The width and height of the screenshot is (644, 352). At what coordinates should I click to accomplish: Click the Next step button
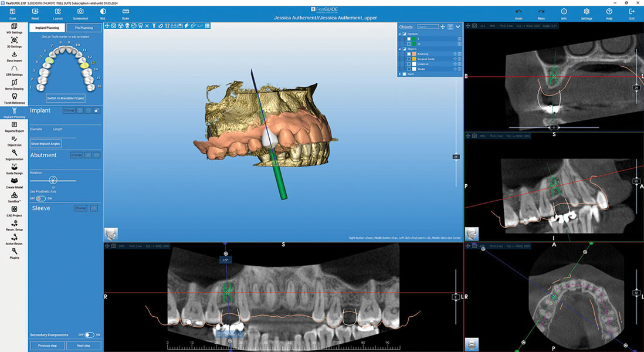pyautogui.click(x=83, y=346)
